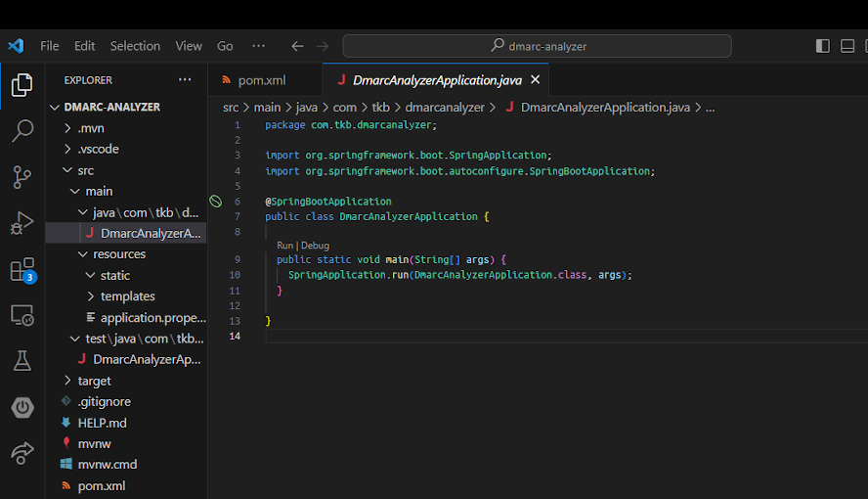868x499 pixels.
Task: Click main in the breadcrumb path
Action: pyautogui.click(x=267, y=108)
